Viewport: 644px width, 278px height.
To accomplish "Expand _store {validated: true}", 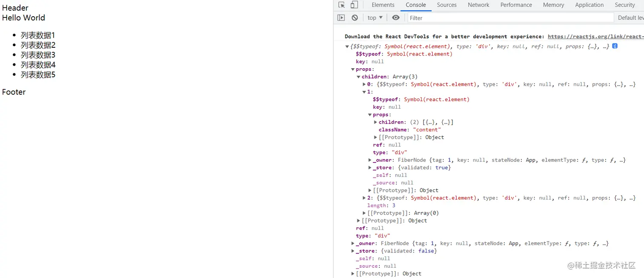I will [370, 168].
